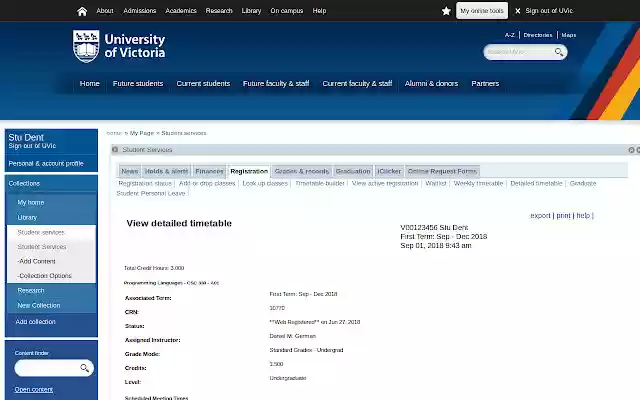Click -Add Content in sidebar
This screenshot has height=400, width=640.
36,261
